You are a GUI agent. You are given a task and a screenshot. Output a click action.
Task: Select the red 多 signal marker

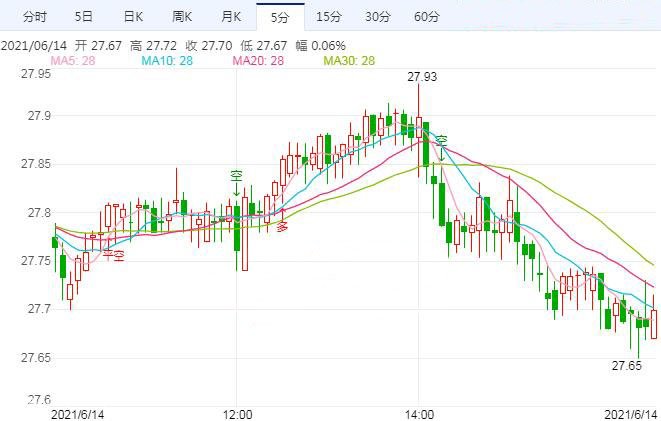tap(282, 227)
